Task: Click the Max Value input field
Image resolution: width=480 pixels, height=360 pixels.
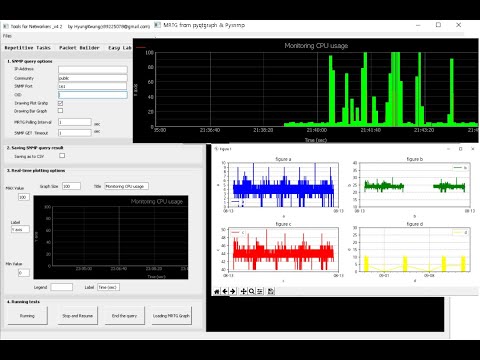Action: click(x=24, y=197)
